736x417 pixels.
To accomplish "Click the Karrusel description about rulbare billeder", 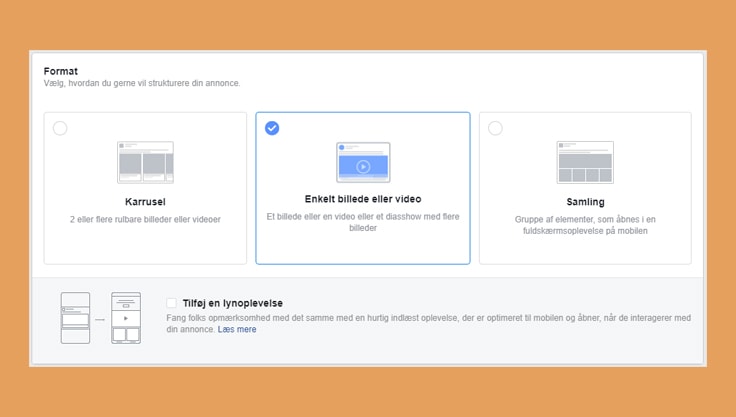I will [145, 219].
